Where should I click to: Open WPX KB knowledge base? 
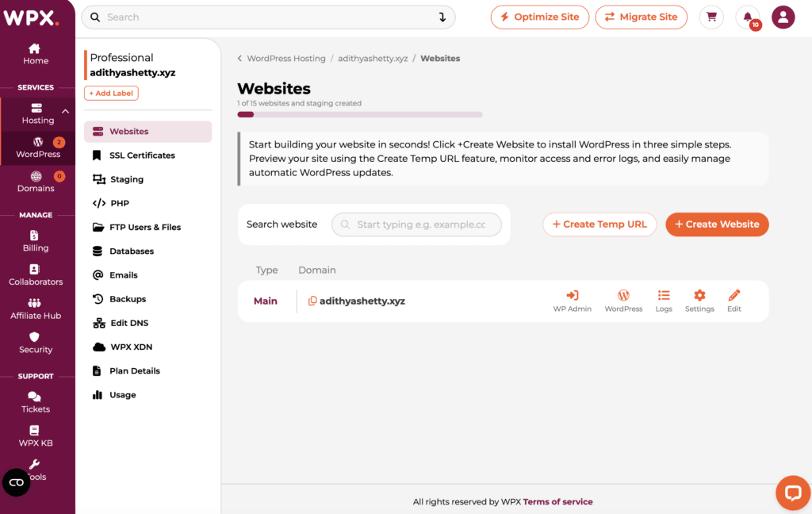pos(35,436)
